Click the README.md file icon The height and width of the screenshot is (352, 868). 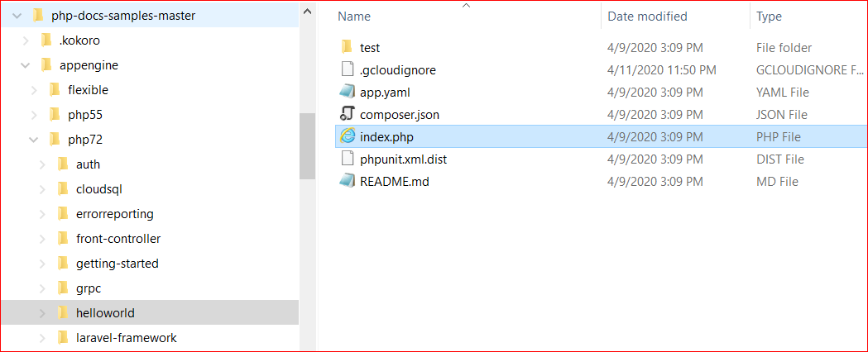[348, 181]
